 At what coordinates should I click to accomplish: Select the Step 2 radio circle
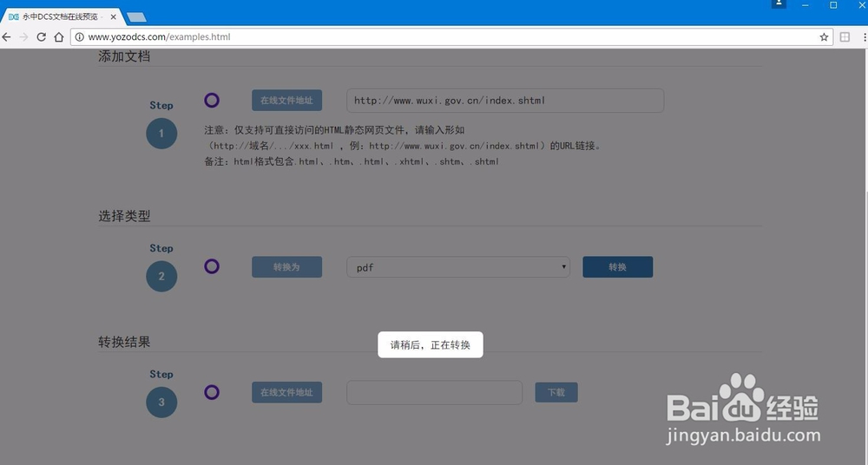(212, 266)
